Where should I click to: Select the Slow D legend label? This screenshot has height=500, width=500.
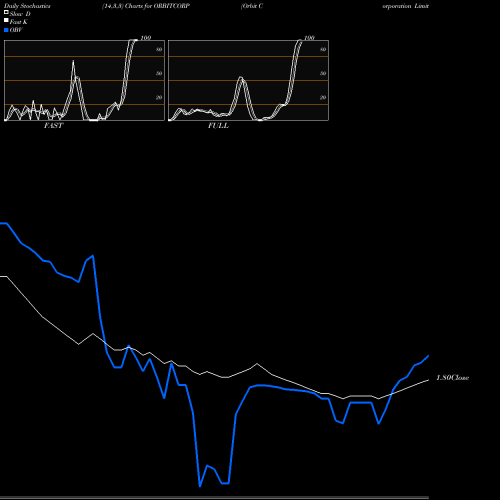[20, 14]
